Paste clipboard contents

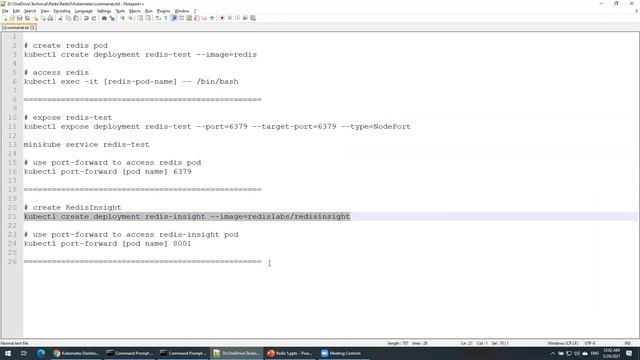coord(76,18)
